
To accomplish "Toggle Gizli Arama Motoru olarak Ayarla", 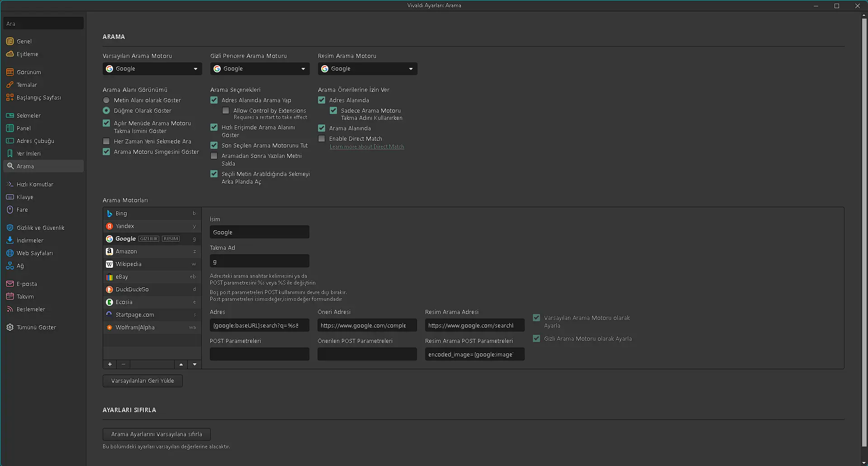I will click(x=536, y=338).
